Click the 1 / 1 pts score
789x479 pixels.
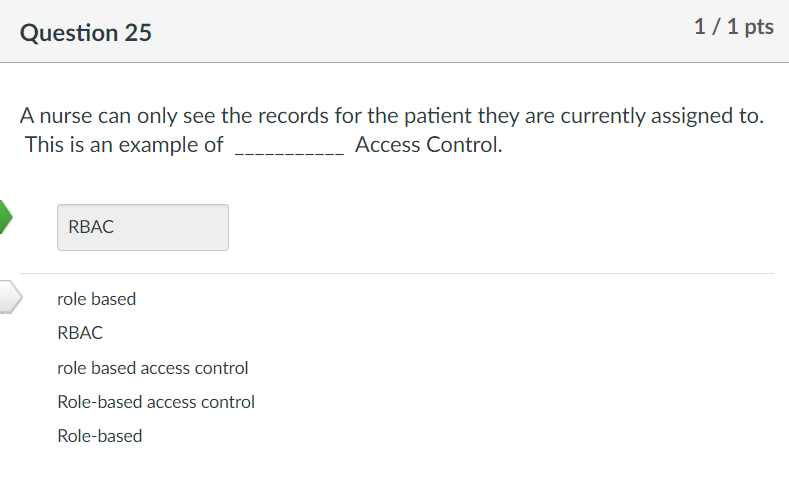(734, 27)
